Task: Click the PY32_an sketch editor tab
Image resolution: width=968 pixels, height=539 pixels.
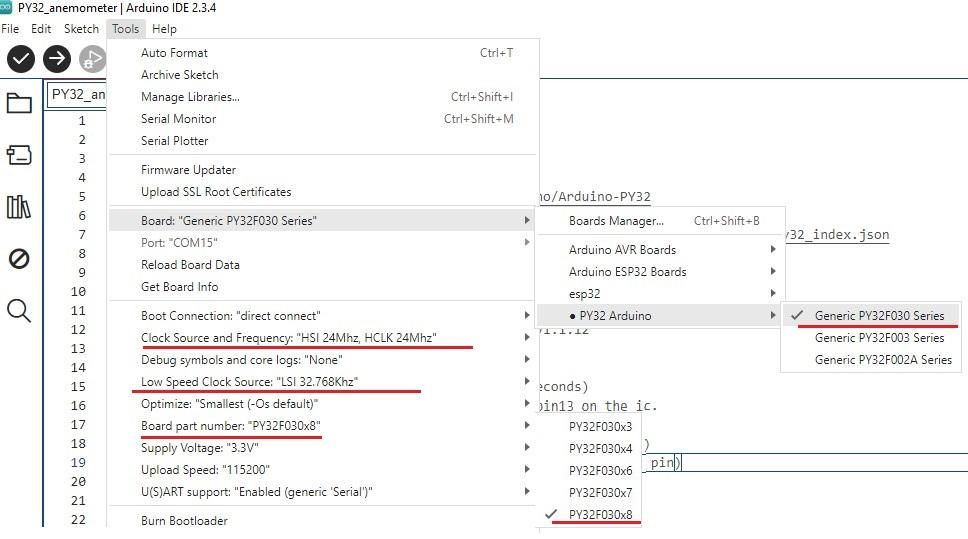Action: click(77, 94)
